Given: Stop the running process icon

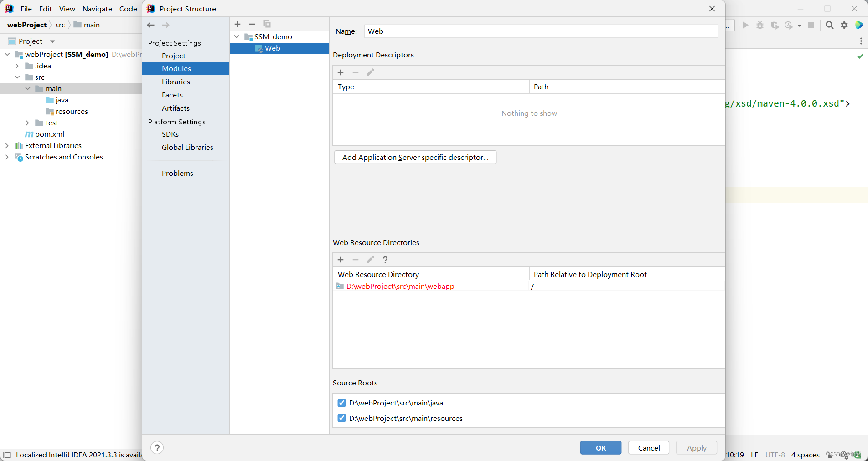Looking at the screenshot, I should click(x=811, y=25).
